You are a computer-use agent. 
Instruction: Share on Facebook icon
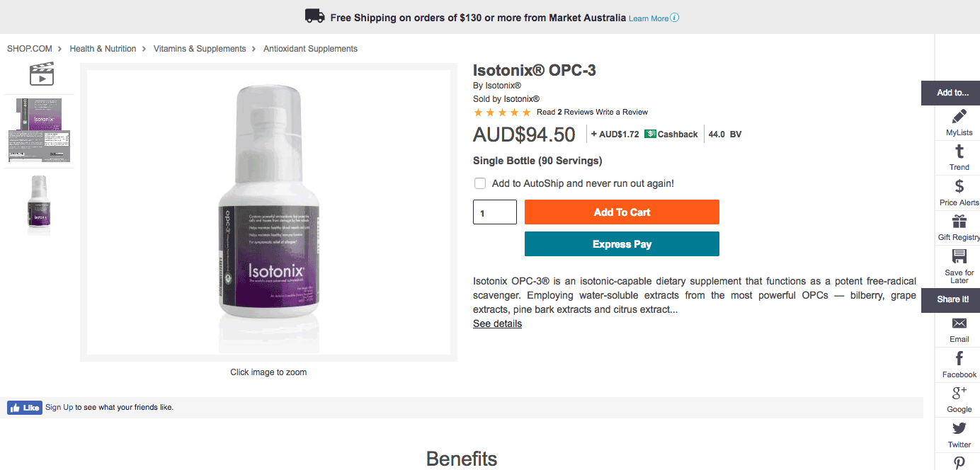pyautogui.click(x=959, y=359)
